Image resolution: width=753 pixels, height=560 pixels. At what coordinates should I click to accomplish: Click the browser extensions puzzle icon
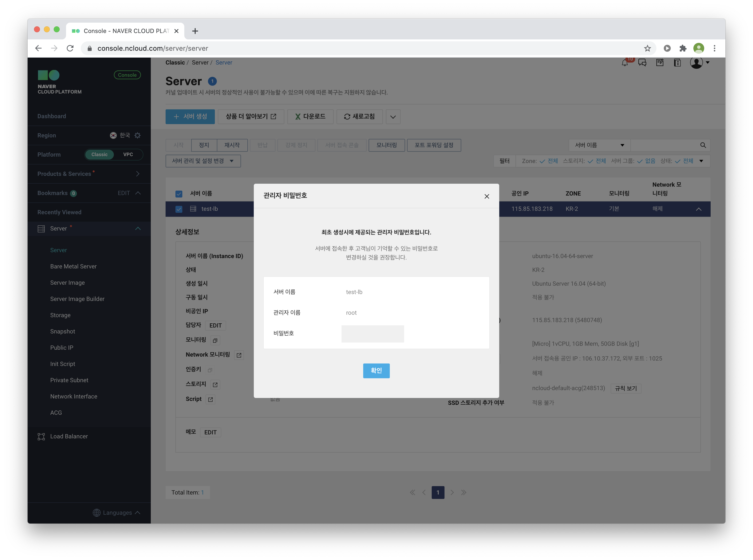tap(683, 48)
